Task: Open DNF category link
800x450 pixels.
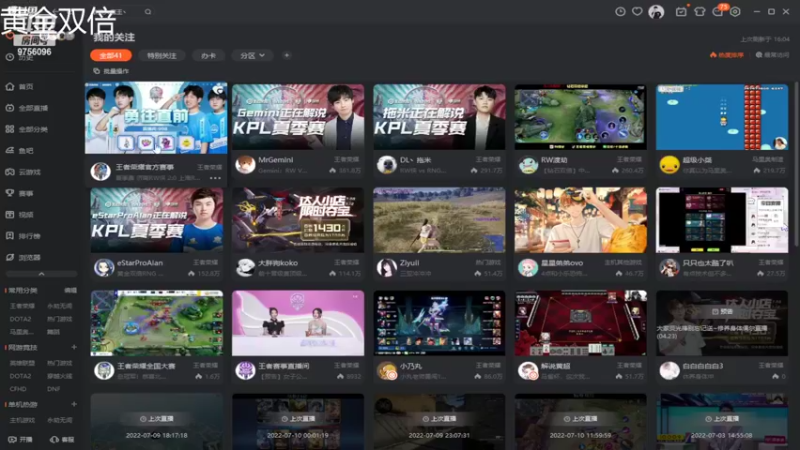Action: pos(54,389)
